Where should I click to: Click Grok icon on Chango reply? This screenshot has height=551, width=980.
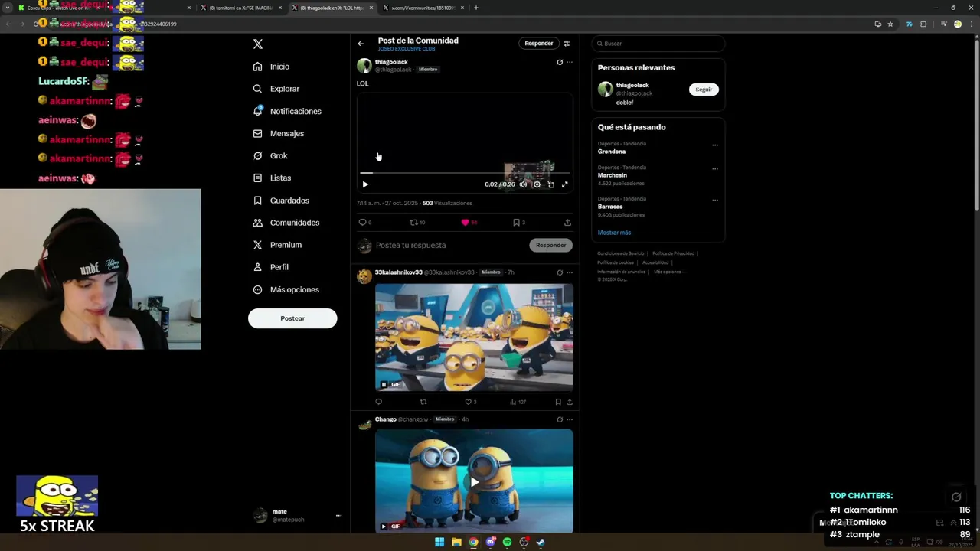tap(560, 419)
